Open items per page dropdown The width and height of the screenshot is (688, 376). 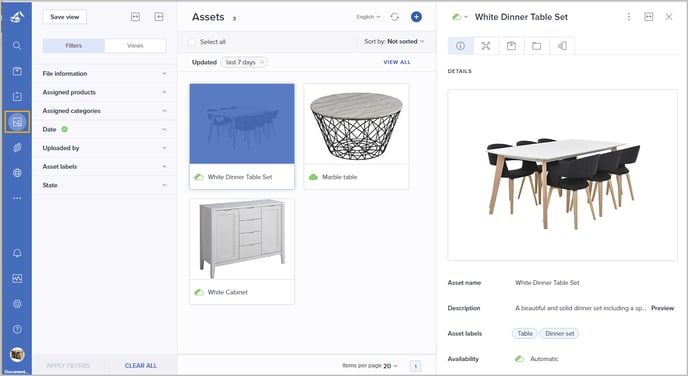click(x=390, y=365)
